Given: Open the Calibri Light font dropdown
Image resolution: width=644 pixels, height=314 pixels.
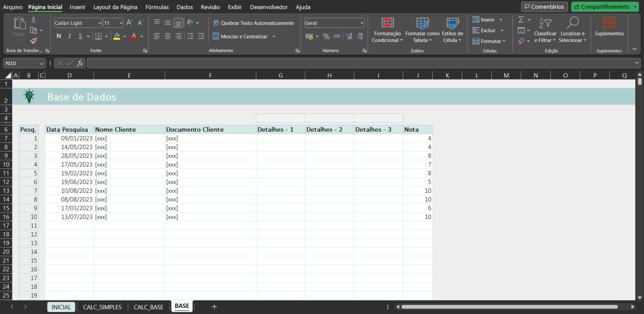Looking at the screenshot, I should (99, 23).
